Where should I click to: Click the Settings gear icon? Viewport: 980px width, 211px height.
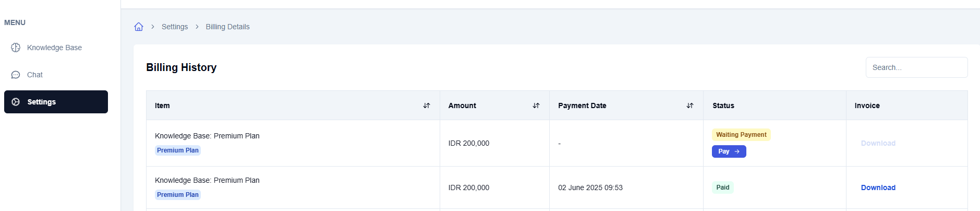[16, 102]
